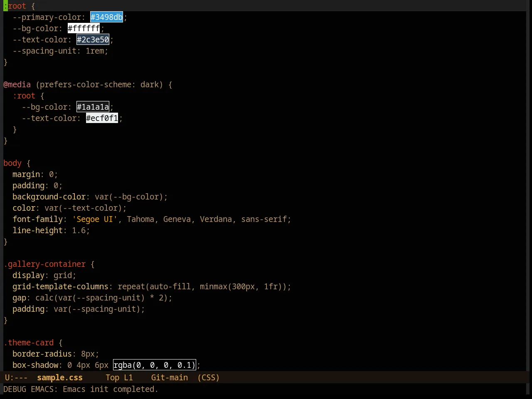Click the Verdana font name
The image size is (532, 399).
coord(216,219)
